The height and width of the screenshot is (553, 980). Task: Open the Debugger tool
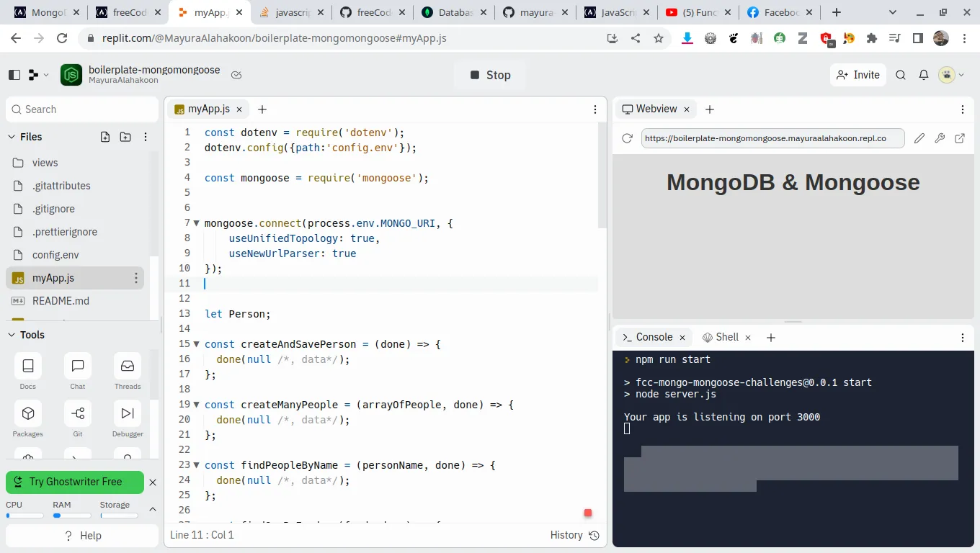[x=128, y=419]
